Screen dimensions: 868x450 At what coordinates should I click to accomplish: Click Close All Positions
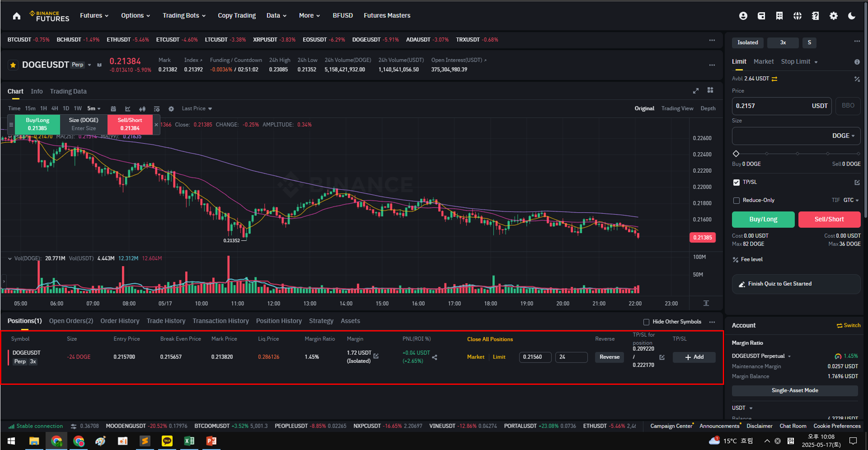click(490, 340)
